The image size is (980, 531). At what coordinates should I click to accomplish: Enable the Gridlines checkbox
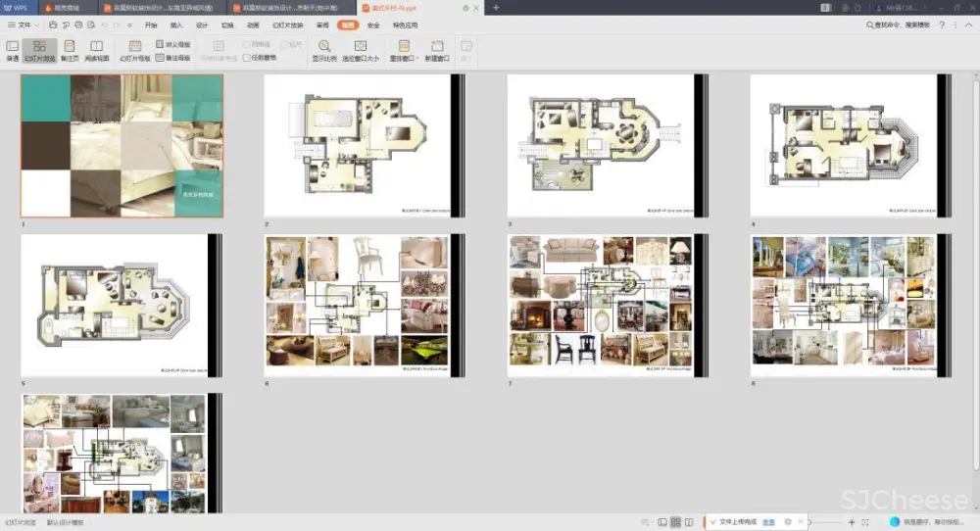click(x=247, y=45)
